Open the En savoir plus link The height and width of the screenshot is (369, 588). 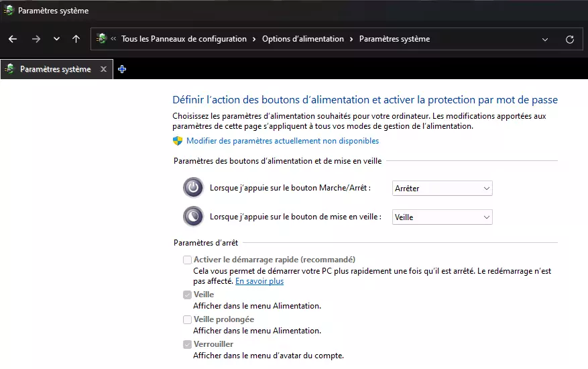[259, 281]
